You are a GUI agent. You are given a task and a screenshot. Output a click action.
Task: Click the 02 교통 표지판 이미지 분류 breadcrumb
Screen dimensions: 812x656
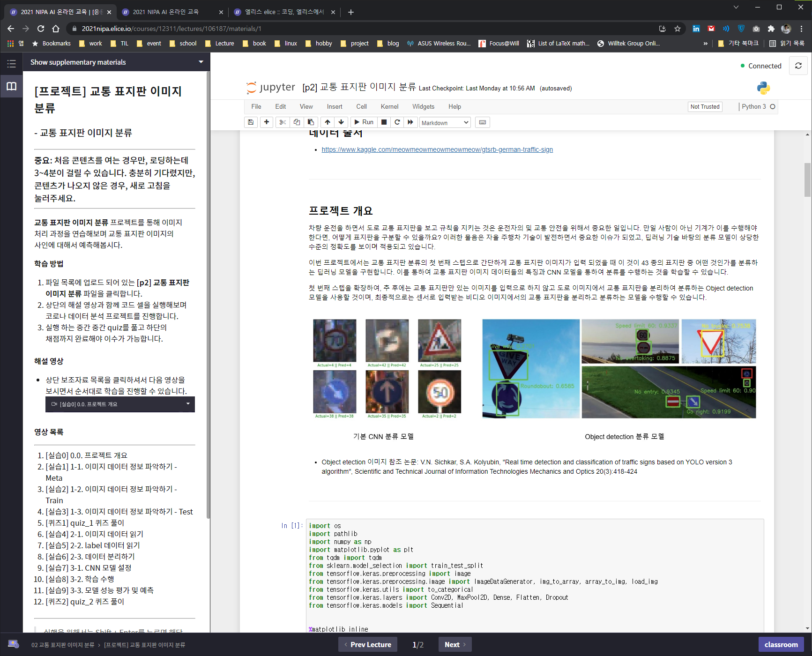click(63, 645)
